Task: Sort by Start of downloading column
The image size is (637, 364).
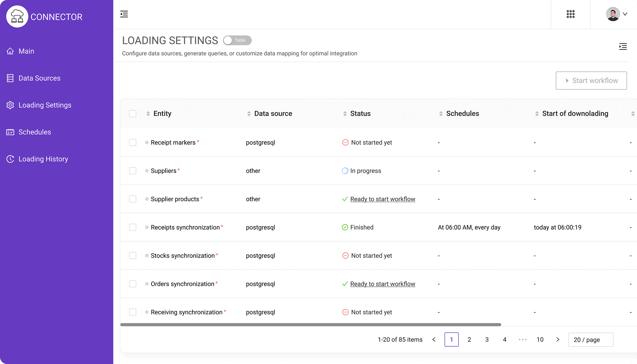Action: pyautogui.click(x=537, y=114)
